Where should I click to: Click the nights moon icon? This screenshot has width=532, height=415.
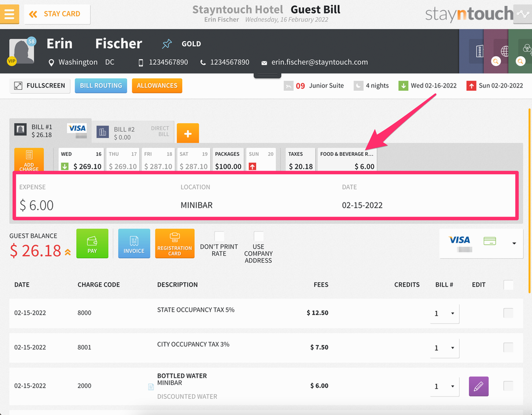[359, 86]
